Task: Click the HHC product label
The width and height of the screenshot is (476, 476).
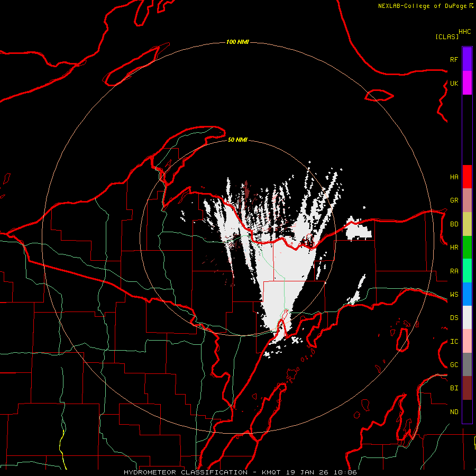Action: 465,32
